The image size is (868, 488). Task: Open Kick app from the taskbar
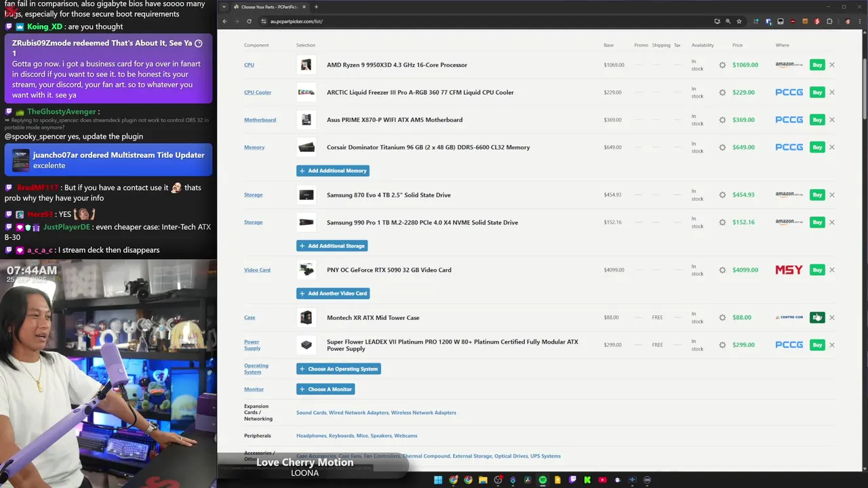587,480
